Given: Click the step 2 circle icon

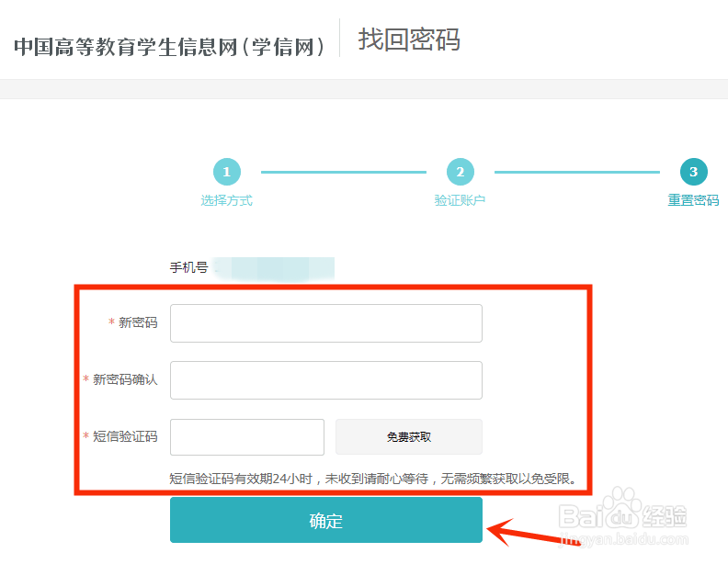Looking at the screenshot, I should tap(460, 172).
